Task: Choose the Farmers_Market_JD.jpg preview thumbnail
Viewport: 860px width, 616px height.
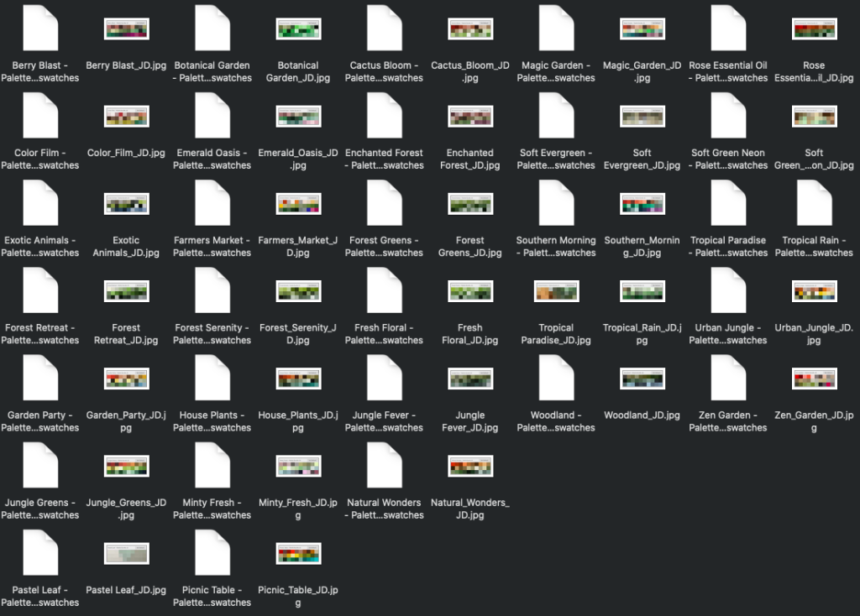Action: pyautogui.click(x=298, y=204)
